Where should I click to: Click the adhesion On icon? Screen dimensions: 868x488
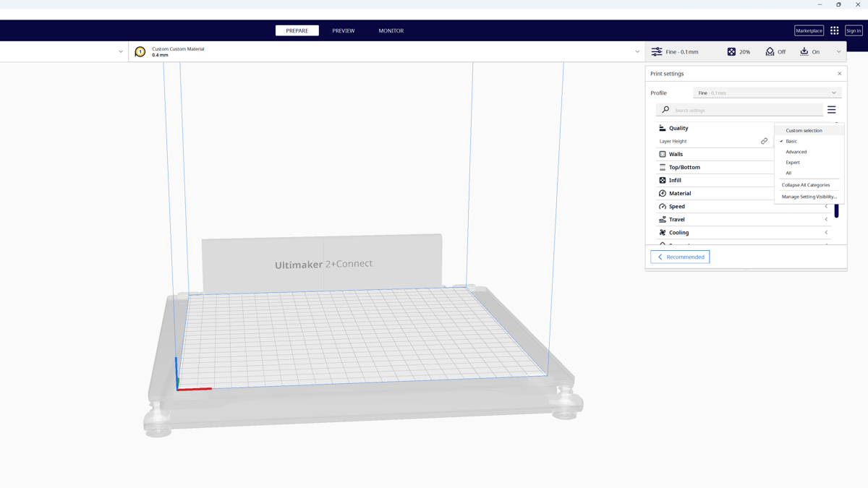(x=804, y=52)
